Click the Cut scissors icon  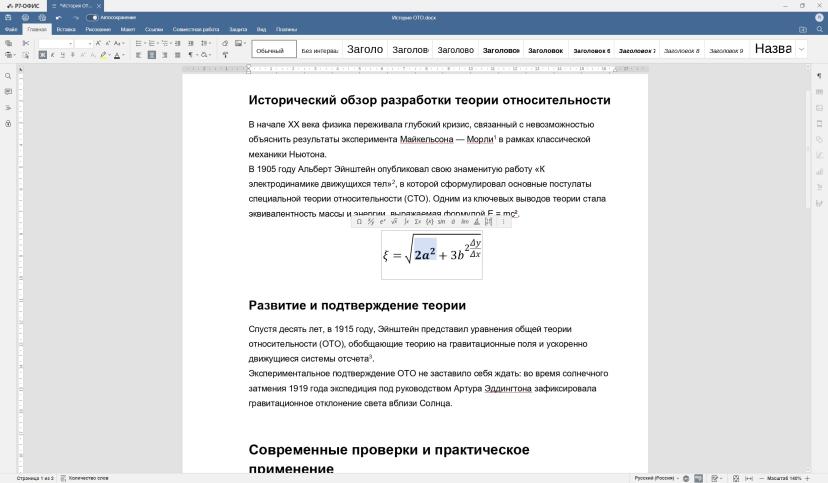tap(25, 43)
